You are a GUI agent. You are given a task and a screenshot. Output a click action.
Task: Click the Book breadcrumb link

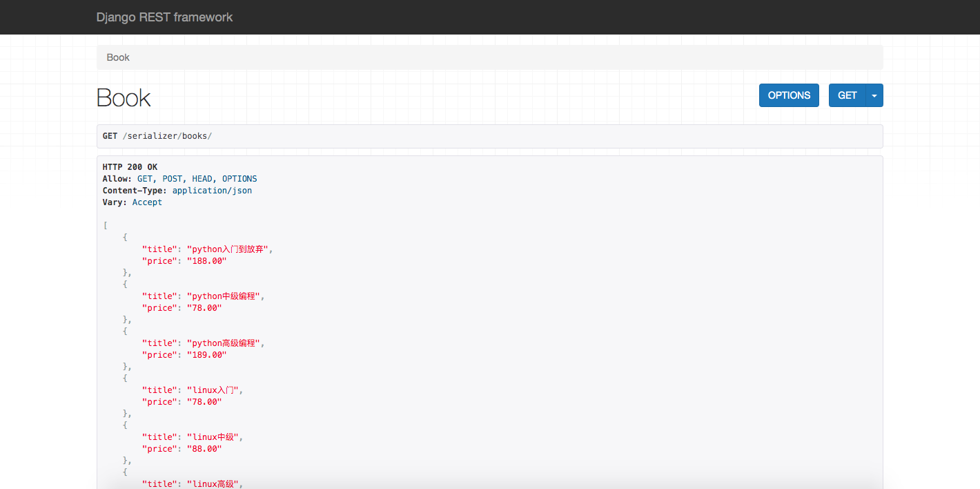[118, 57]
